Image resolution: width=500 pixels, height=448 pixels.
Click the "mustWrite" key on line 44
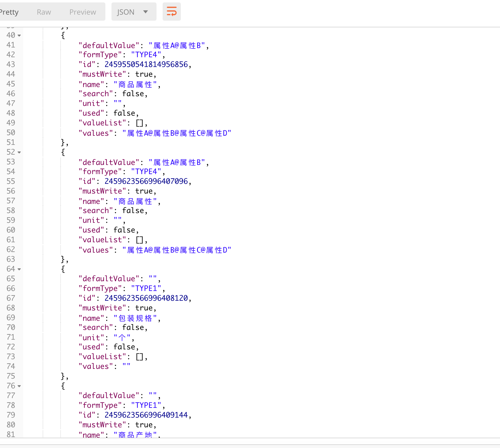click(102, 74)
